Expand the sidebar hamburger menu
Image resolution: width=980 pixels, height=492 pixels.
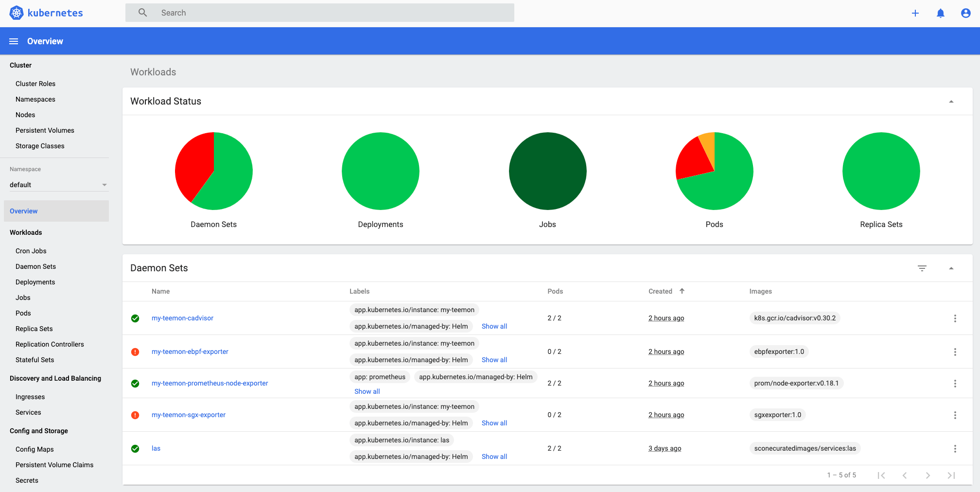tap(13, 41)
